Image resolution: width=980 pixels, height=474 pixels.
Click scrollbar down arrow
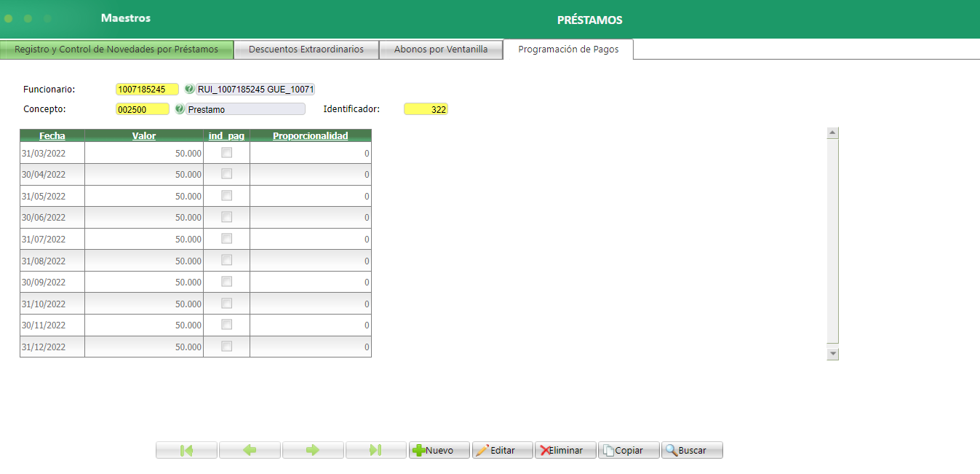coord(833,354)
